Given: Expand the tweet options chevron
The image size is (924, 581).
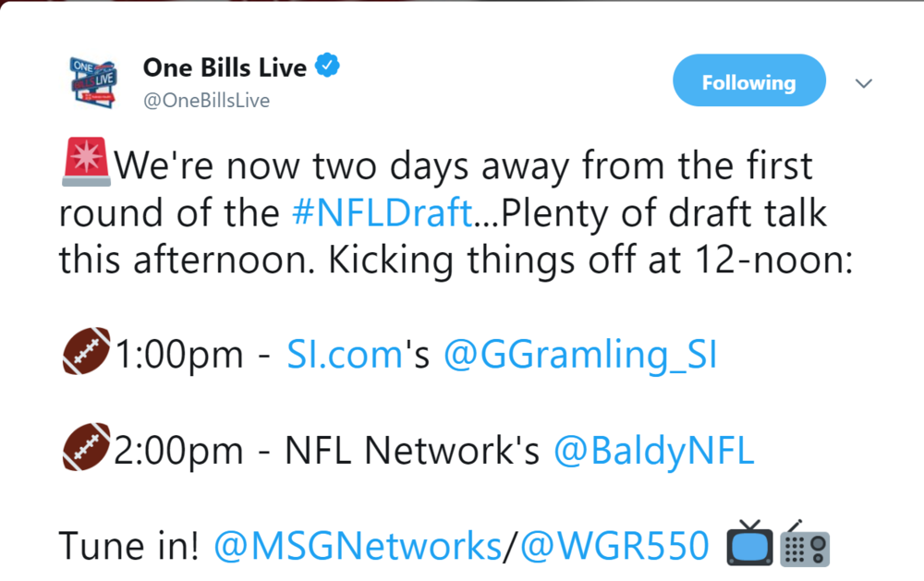Looking at the screenshot, I should coord(863,83).
